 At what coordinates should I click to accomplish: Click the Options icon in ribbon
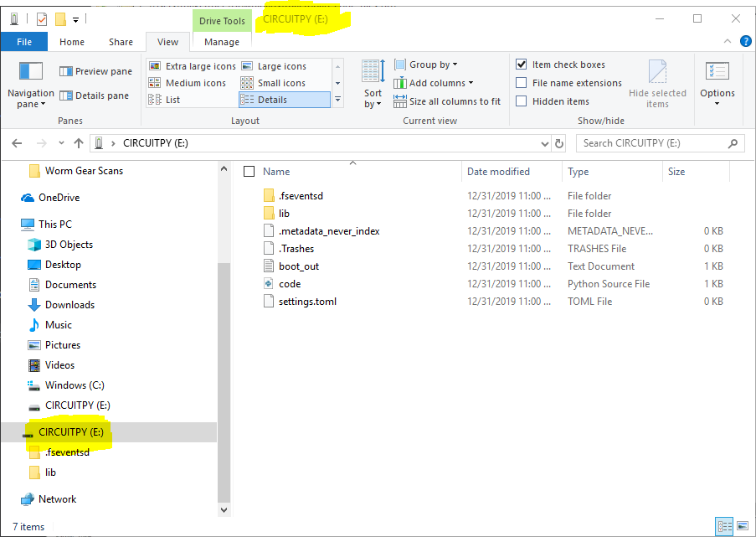tap(717, 73)
